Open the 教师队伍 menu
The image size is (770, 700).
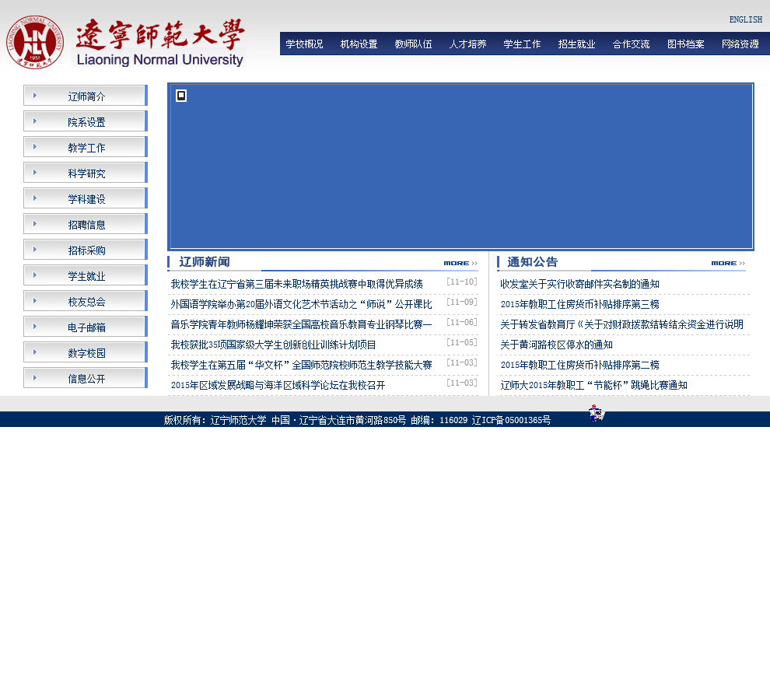[414, 44]
